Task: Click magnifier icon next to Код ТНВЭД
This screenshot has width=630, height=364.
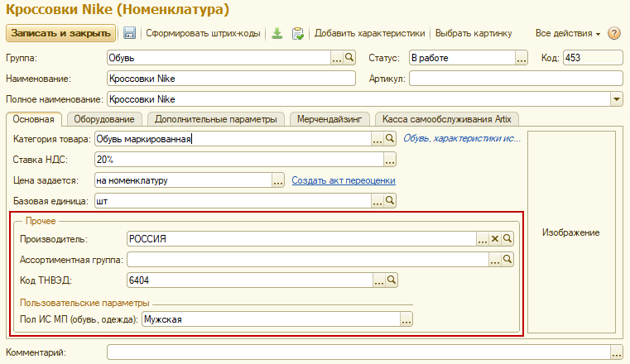Action: point(392,280)
